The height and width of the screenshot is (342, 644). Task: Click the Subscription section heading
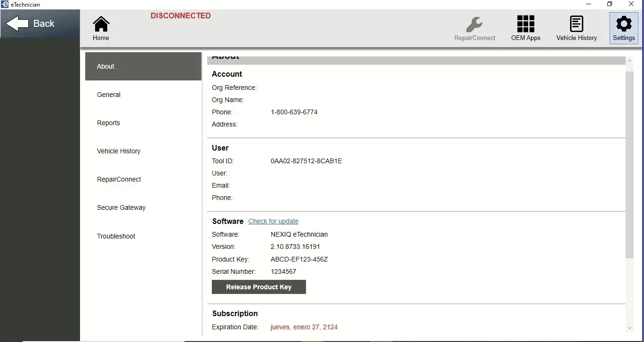tap(235, 313)
